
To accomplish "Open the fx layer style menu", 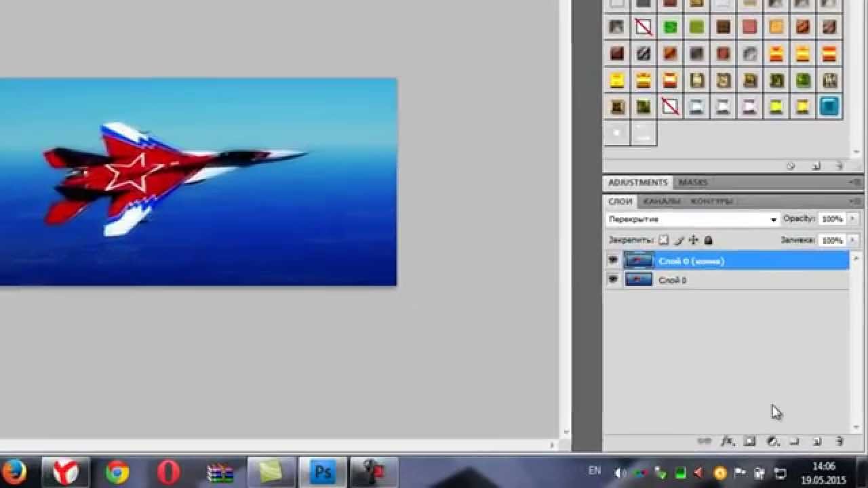I will pos(727,441).
